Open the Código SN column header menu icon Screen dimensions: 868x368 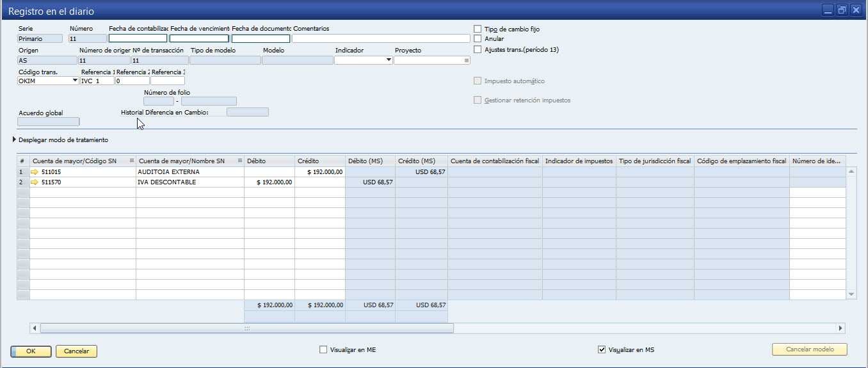[132, 161]
